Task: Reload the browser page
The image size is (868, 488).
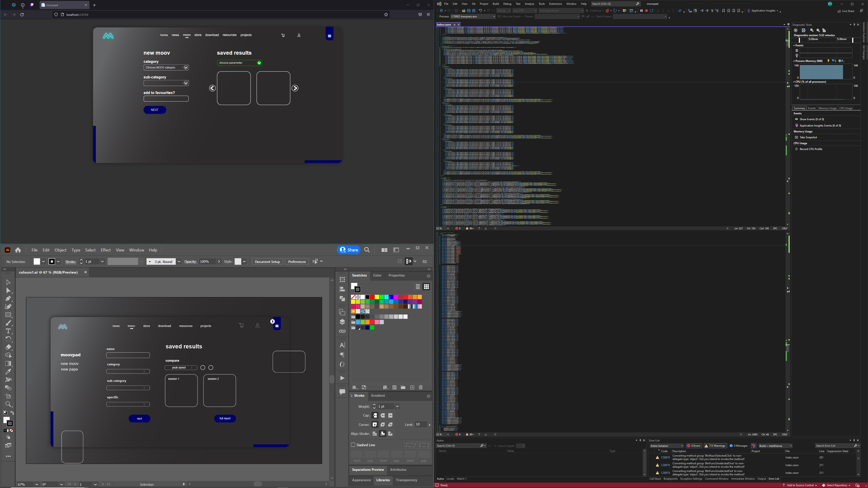Action: click(x=22, y=15)
